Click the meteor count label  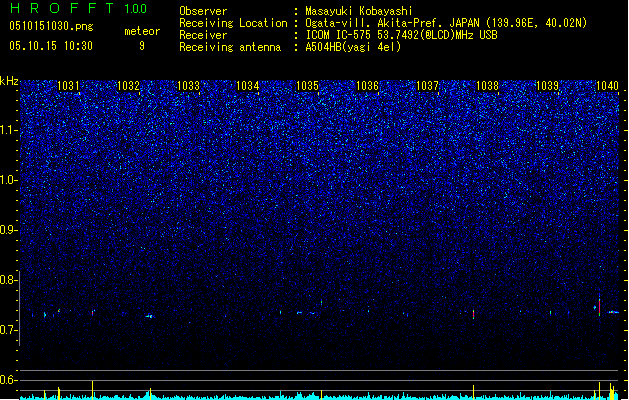[x=142, y=31]
